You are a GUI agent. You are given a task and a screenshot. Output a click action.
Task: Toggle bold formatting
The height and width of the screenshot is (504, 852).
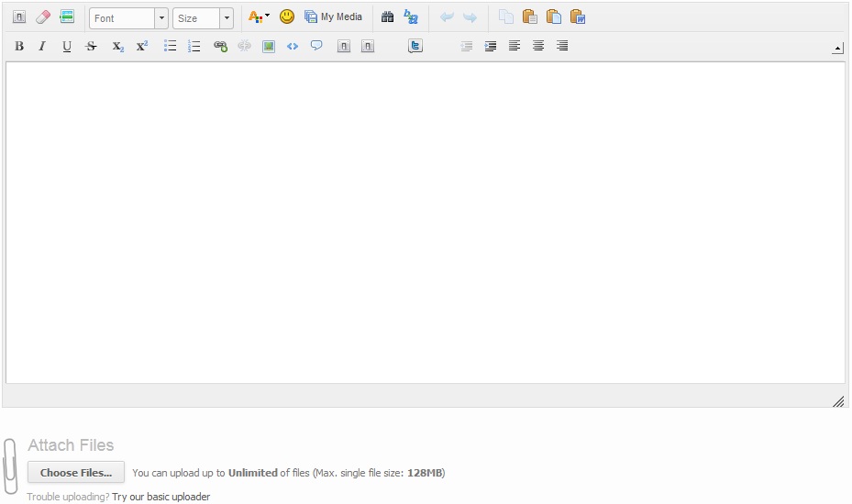coord(19,46)
